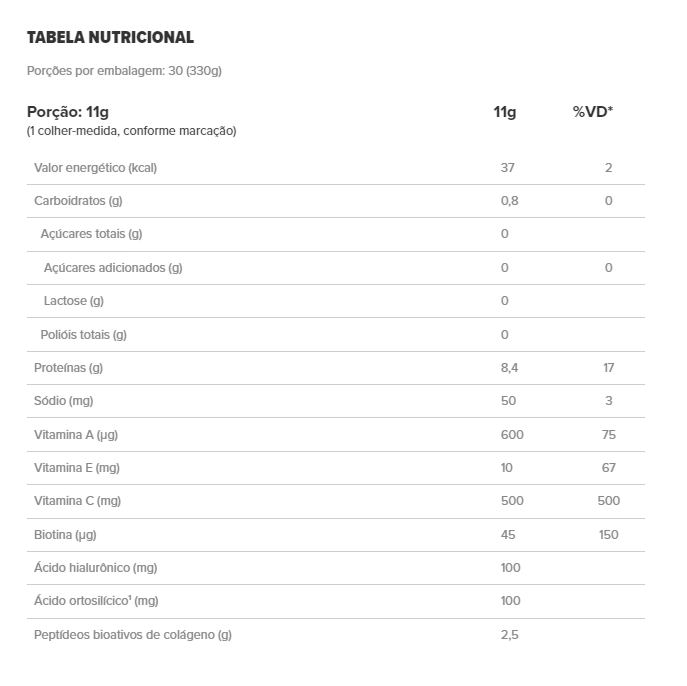
Task: Select the Ácido ortosilícico (mg) row
Action: tap(336, 601)
